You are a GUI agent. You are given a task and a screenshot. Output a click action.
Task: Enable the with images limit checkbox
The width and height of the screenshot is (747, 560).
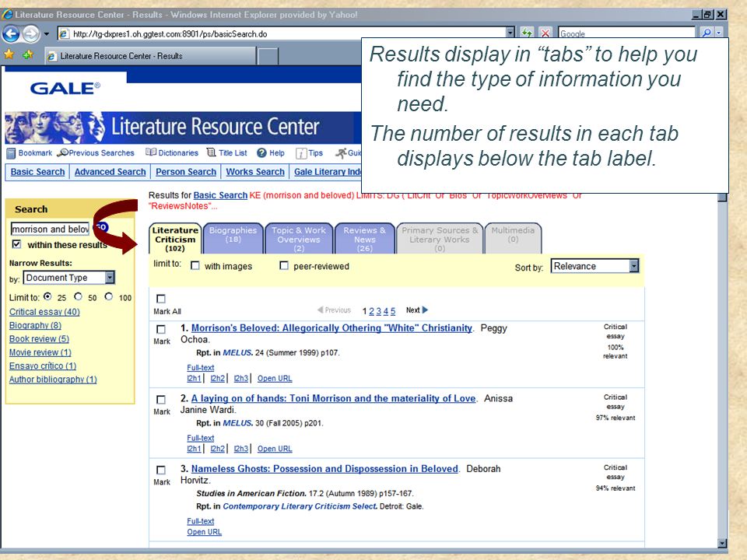tap(195, 266)
